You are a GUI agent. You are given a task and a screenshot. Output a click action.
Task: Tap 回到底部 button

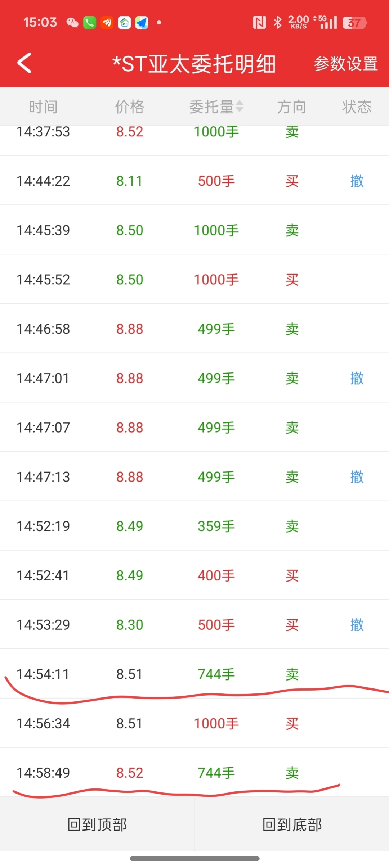292,824
